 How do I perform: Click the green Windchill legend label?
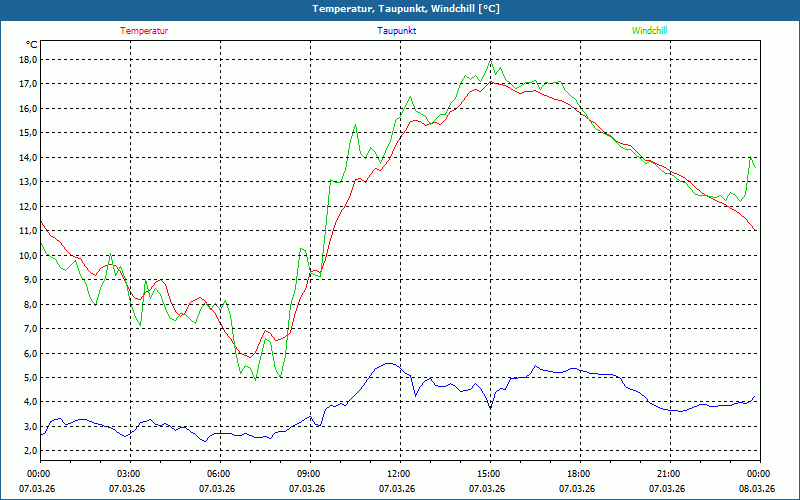[x=649, y=31]
